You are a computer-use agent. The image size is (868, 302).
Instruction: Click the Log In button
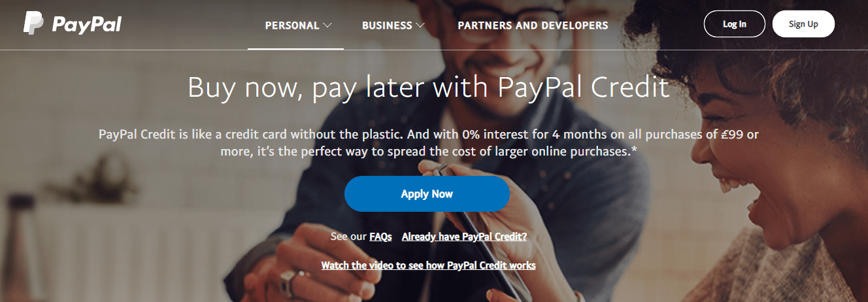tap(735, 24)
